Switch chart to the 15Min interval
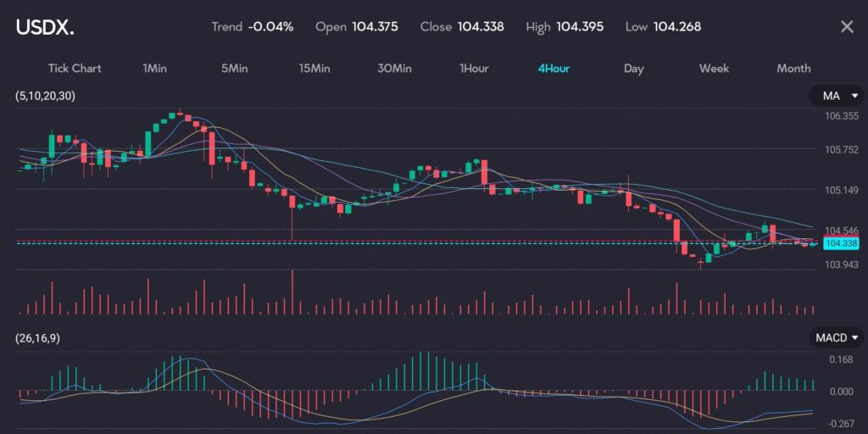 coord(314,69)
